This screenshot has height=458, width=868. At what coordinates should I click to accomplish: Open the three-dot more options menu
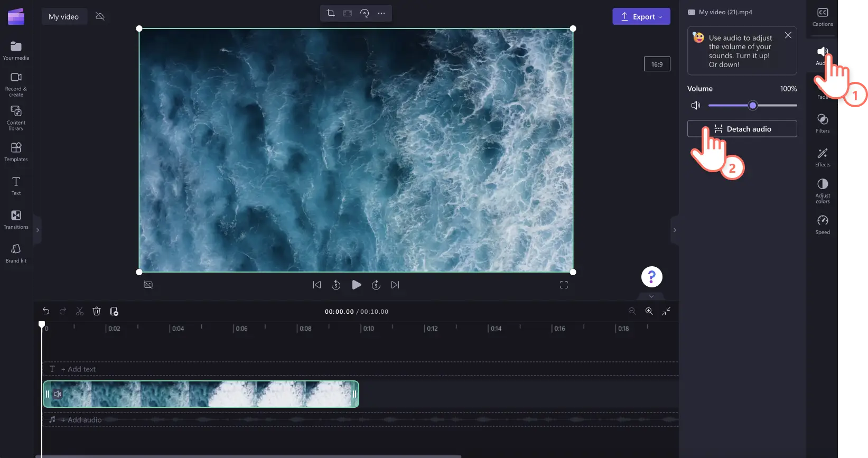click(x=381, y=13)
